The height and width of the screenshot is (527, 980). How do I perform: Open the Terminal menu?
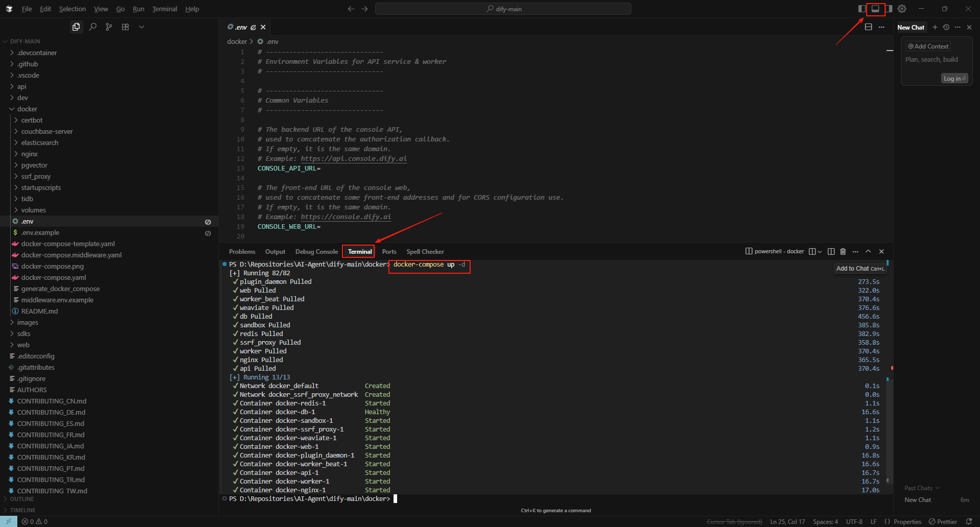click(164, 9)
